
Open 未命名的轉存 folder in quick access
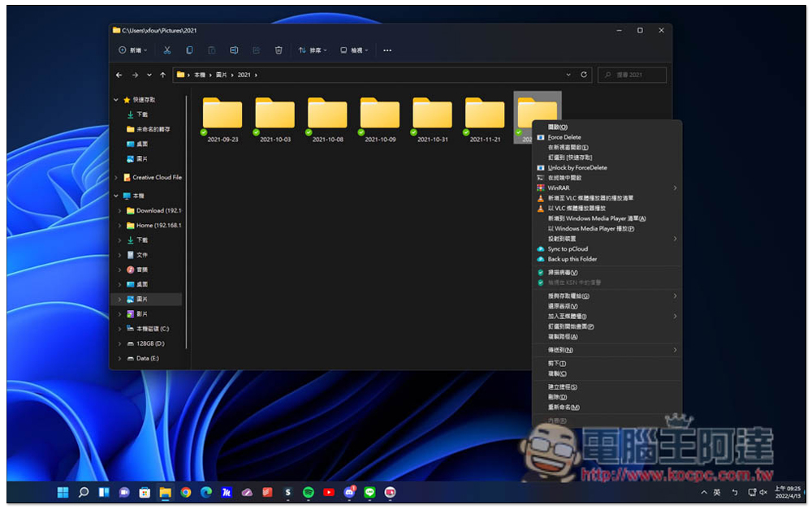click(x=148, y=129)
